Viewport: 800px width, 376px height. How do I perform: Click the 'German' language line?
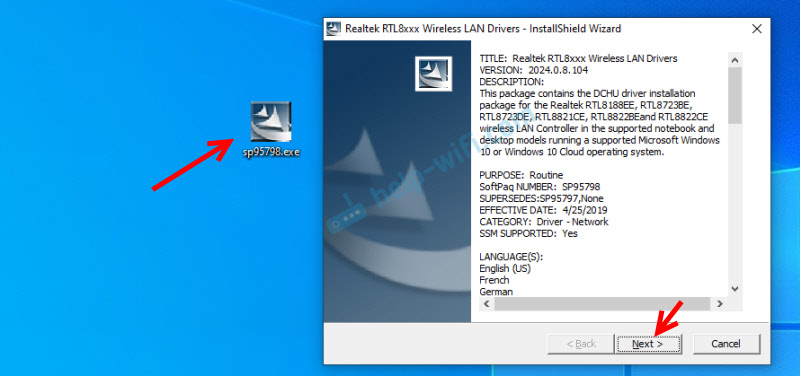496,292
